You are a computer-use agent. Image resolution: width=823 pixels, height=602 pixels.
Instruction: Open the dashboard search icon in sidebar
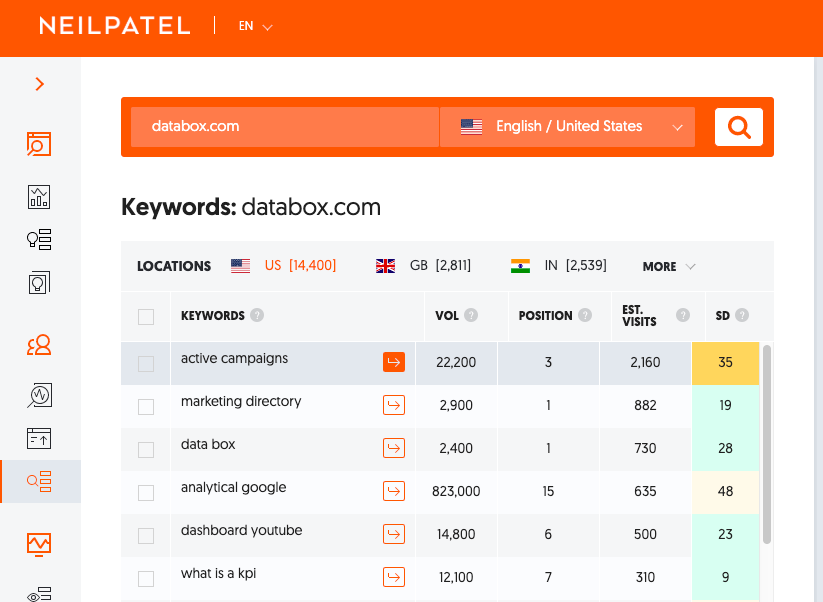(x=39, y=144)
